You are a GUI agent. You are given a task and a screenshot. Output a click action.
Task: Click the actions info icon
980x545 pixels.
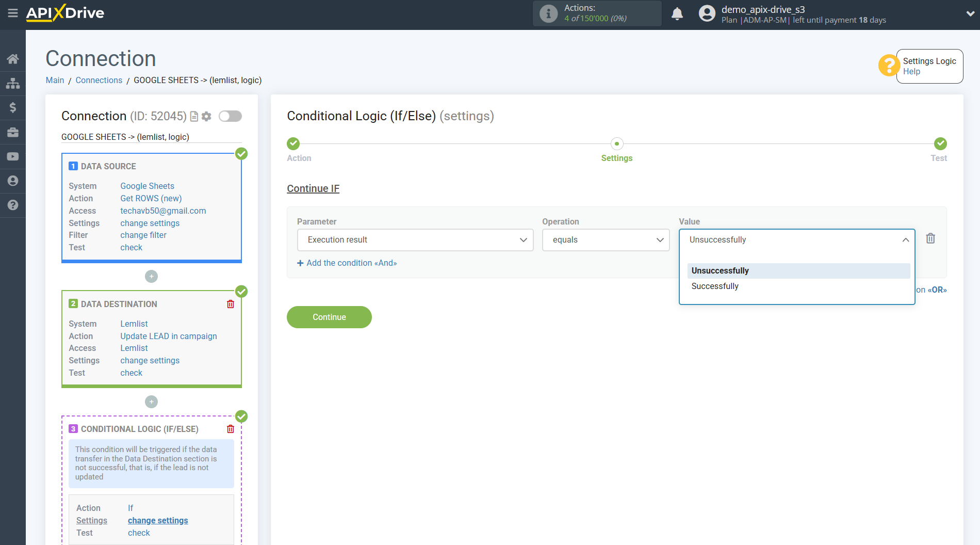pos(548,13)
